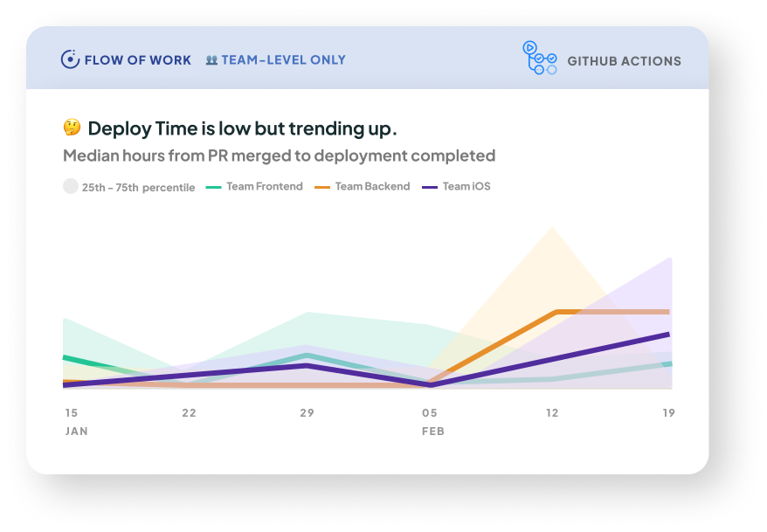Image resolution: width=767 pixels, height=532 pixels.
Task: Click the thinking face emoji icon
Action: 72,128
